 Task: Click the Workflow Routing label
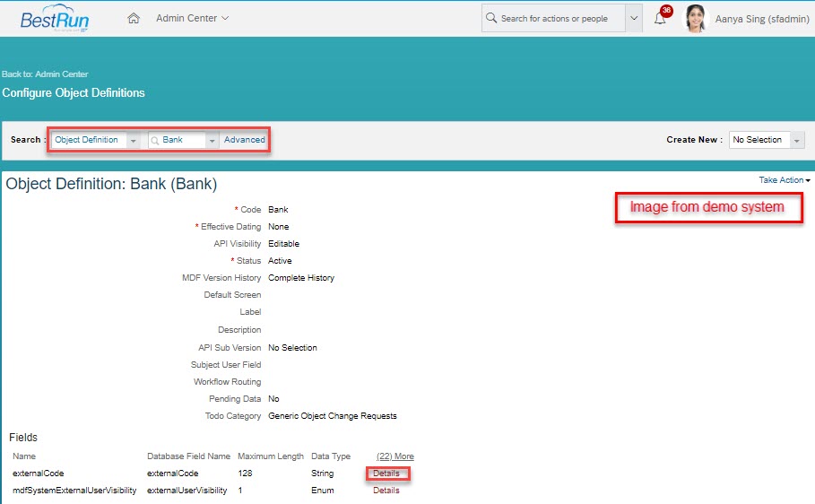tap(228, 382)
